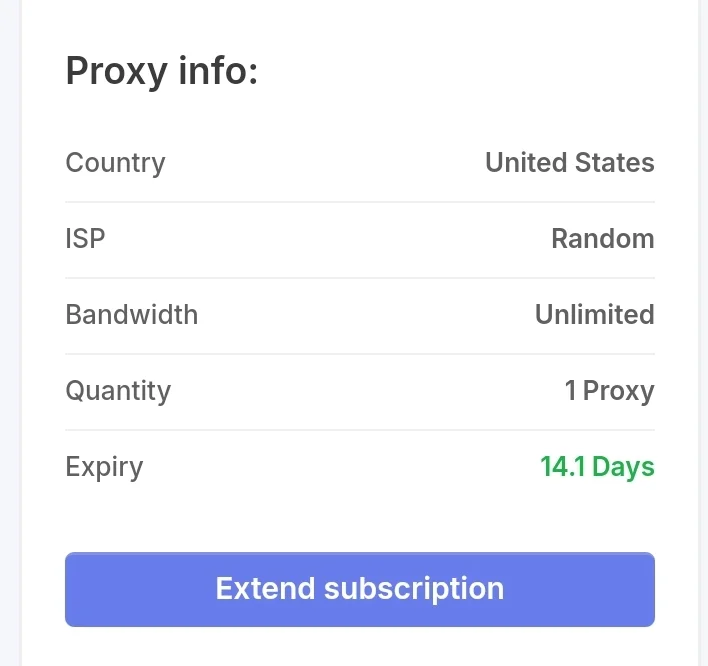Click blank space between Expiry row and button

tap(360, 517)
